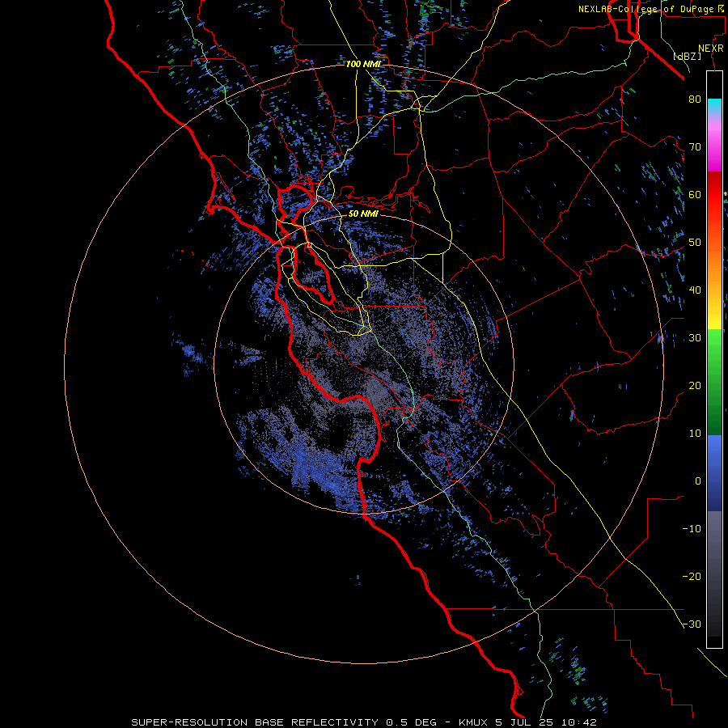Click the -20 value on the dBZ scale
Screen dimensions: 728x728
click(692, 576)
